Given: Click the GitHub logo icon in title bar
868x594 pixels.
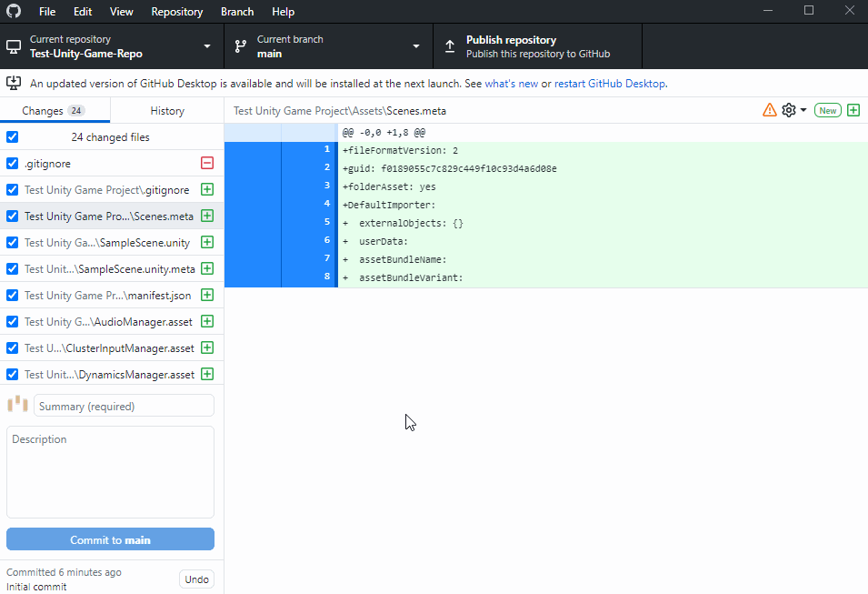Looking at the screenshot, I should pos(14,12).
